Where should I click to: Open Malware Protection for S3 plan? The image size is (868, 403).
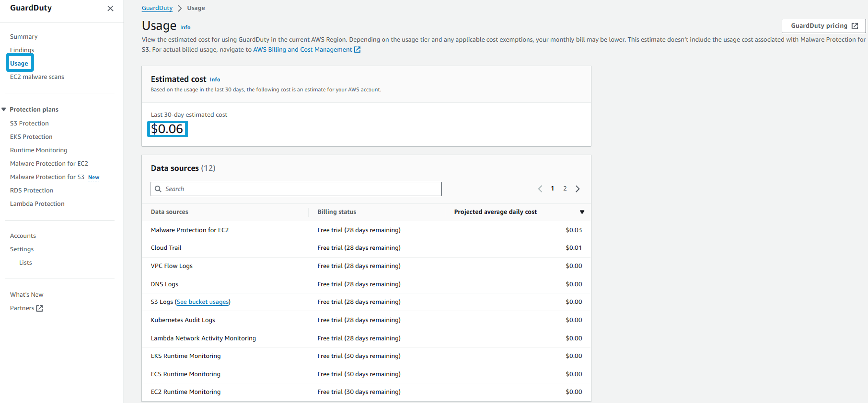point(47,177)
